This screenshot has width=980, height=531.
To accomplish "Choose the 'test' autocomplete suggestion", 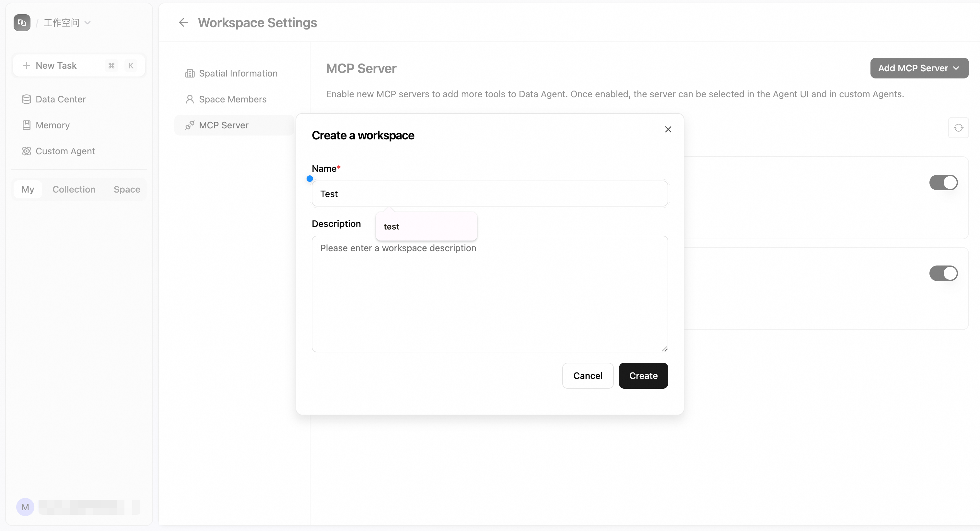I will coord(426,227).
